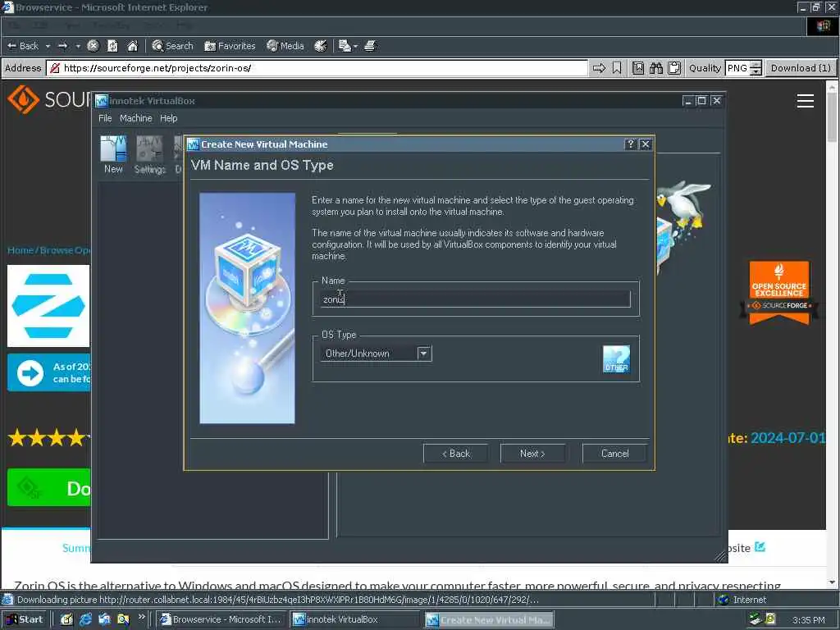Image resolution: width=840 pixels, height=630 pixels.
Task: Expand the OS Type dropdown arrow
Action: pos(424,354)
